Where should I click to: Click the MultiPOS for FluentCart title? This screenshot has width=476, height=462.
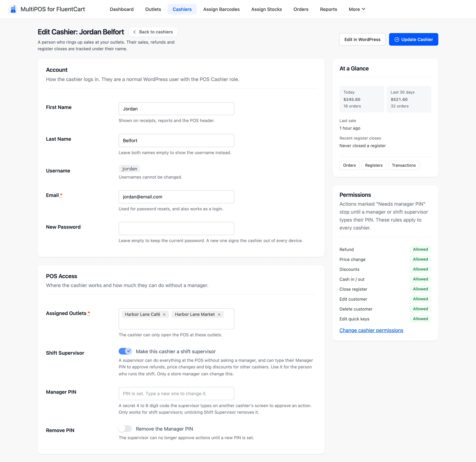click(53, 9)
